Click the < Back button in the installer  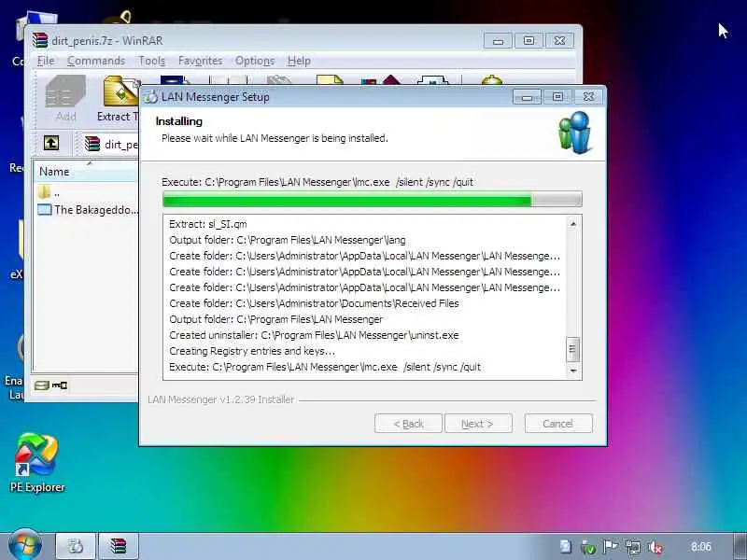[408, 424]
